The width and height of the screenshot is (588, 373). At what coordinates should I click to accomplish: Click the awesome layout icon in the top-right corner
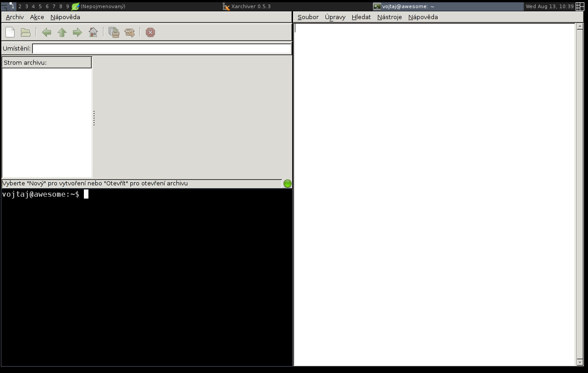click(580, 6)
